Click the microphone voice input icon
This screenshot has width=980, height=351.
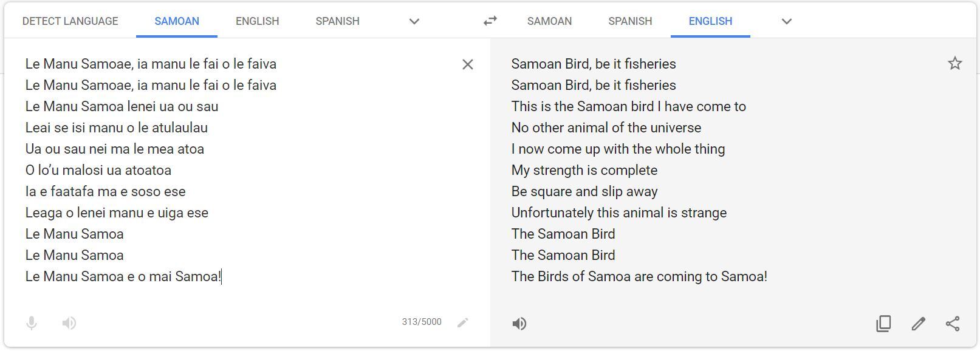32,323
